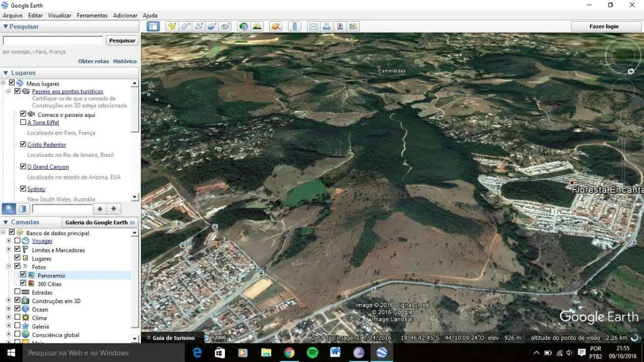Uncheck the Panoramio layer checkbox
Screen dimensions: 644x362
coord(23,275)
